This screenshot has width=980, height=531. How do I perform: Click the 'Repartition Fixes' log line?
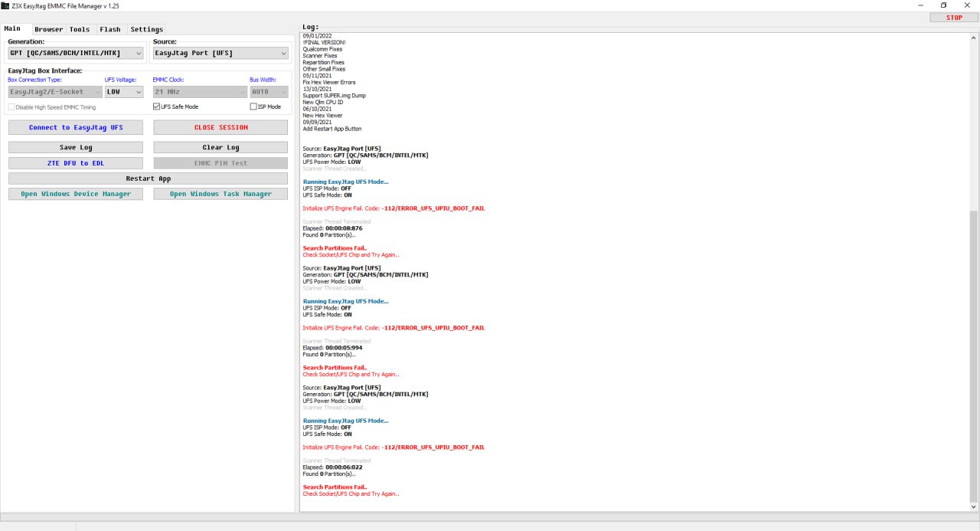pyautogui.click(x=323, y=62)
